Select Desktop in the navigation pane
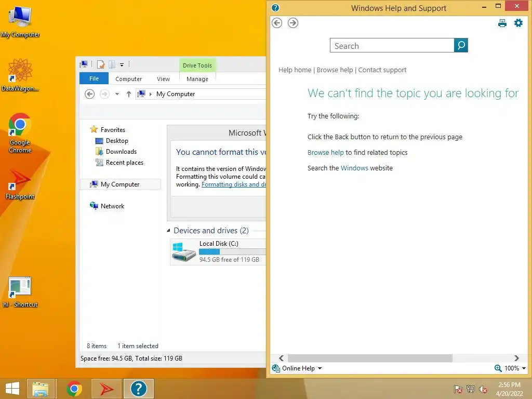Image resolution: width=532 pixels, height=399 pixels. (117, 140)
